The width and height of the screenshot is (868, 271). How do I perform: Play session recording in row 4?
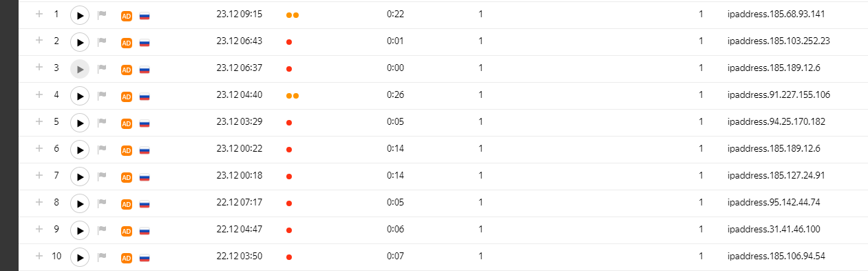(80, 96)
